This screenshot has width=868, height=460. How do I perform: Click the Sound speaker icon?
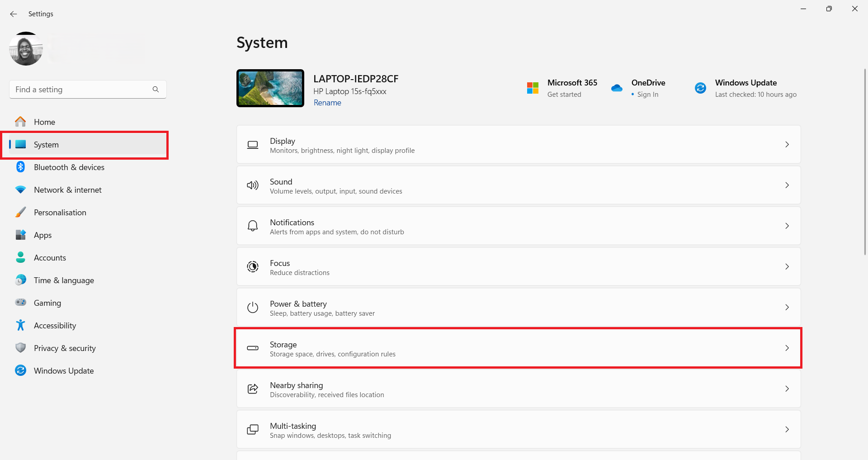click(253, 185)
